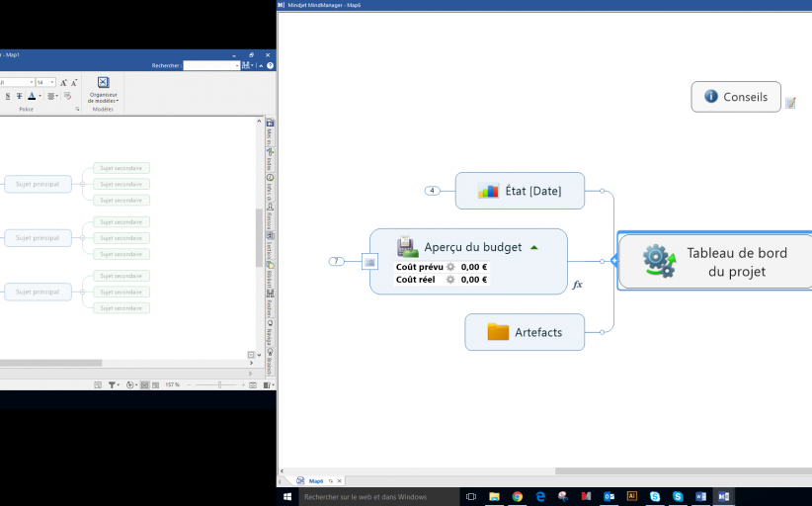
Task: Click the Organiseur de modèles icon
Action: 103,84
